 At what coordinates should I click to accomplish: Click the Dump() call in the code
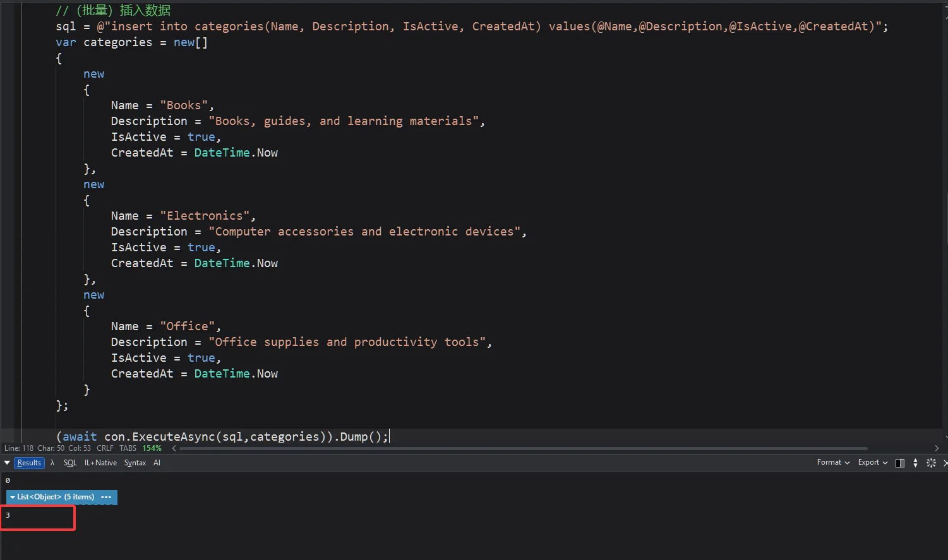[x=361, y=437]
